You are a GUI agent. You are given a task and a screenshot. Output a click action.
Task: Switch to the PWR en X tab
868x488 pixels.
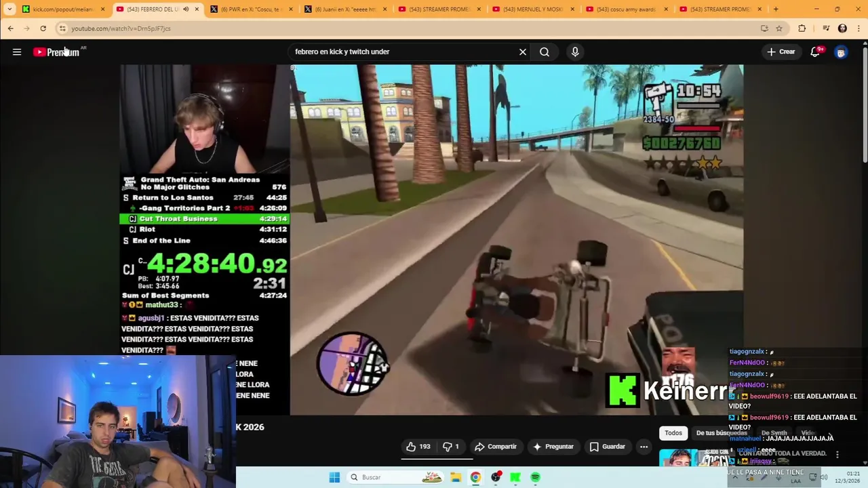click(252, 9)
